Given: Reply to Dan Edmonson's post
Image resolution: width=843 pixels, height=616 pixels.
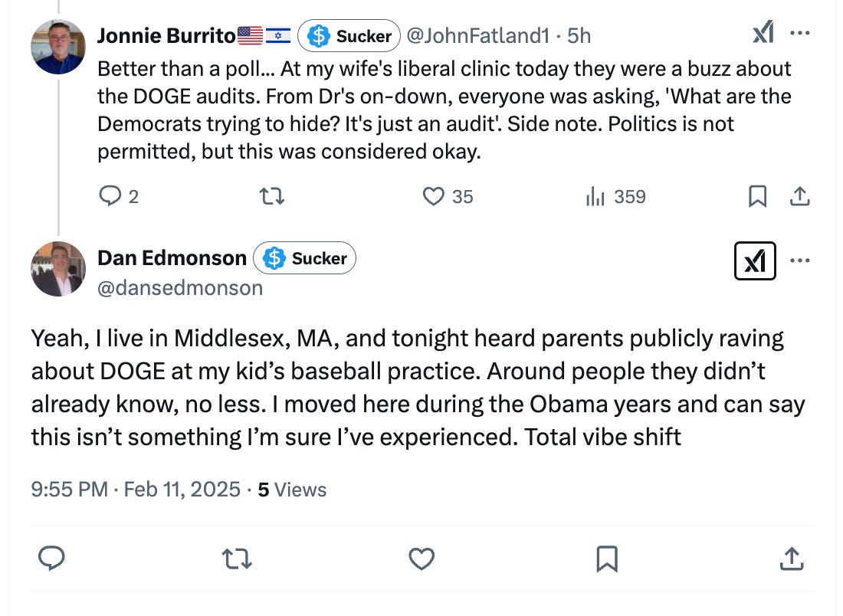Looking at the screenshot, I should tap(51, 559).
